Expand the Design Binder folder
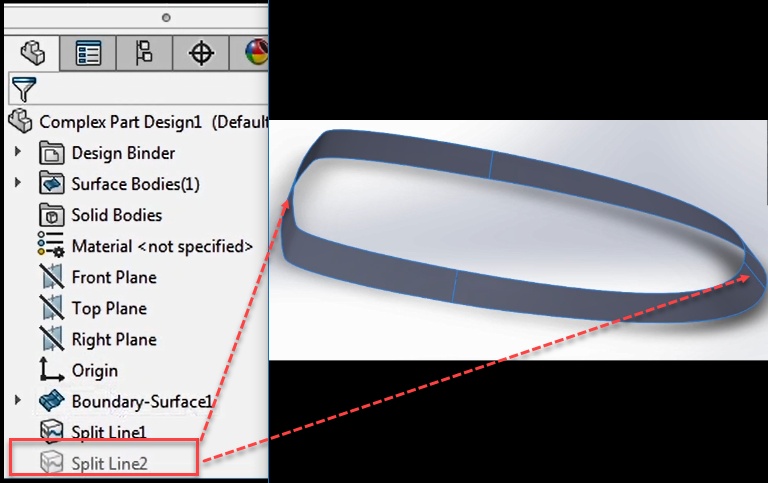This screenshot has height=483, width=768. (18, 152)
